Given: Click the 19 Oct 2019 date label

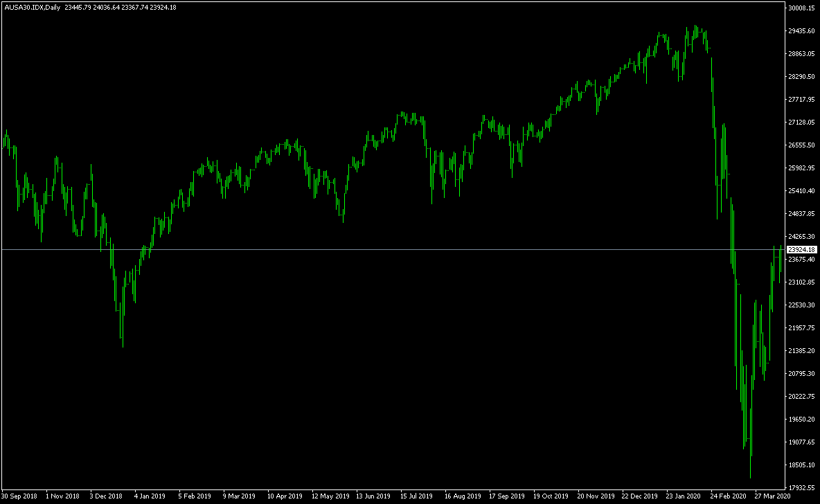Looking at the screenshot, I should (551, 496).
